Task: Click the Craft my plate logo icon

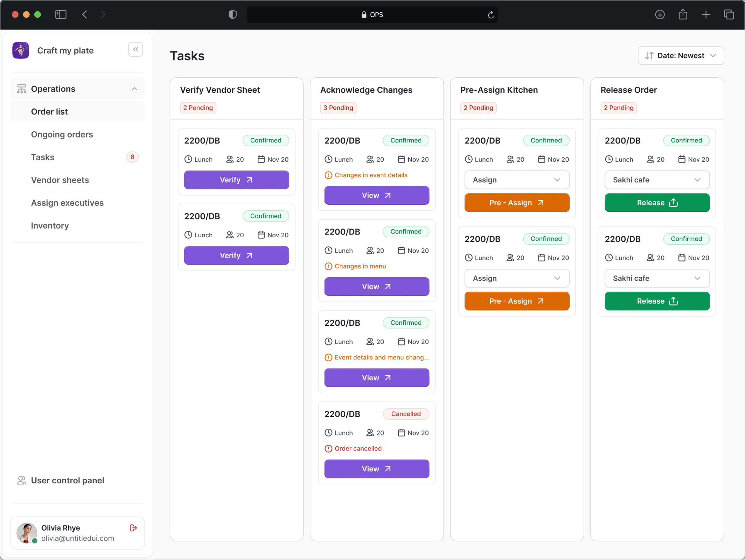Action: (21, 50)
